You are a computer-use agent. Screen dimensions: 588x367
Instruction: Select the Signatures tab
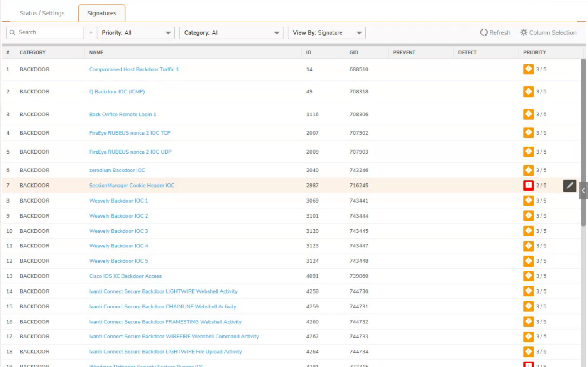coord(102,13)
